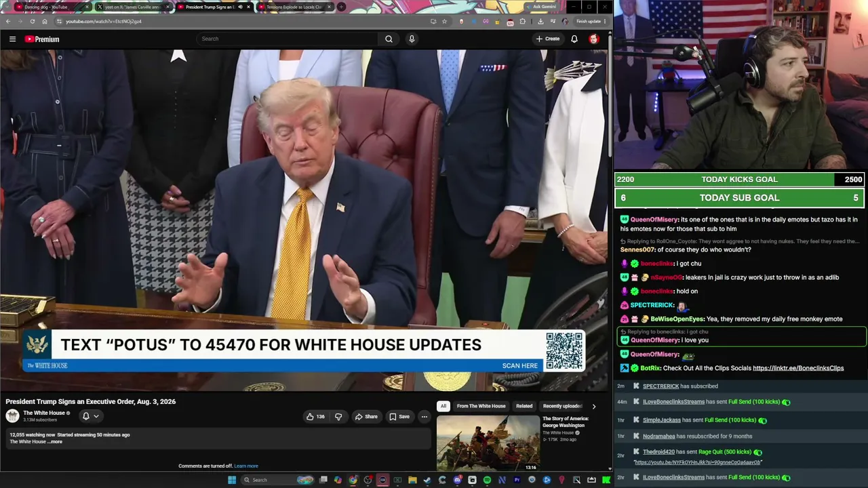Open Discord from the taskbar
868x488 pixels.
coord(458,480)
